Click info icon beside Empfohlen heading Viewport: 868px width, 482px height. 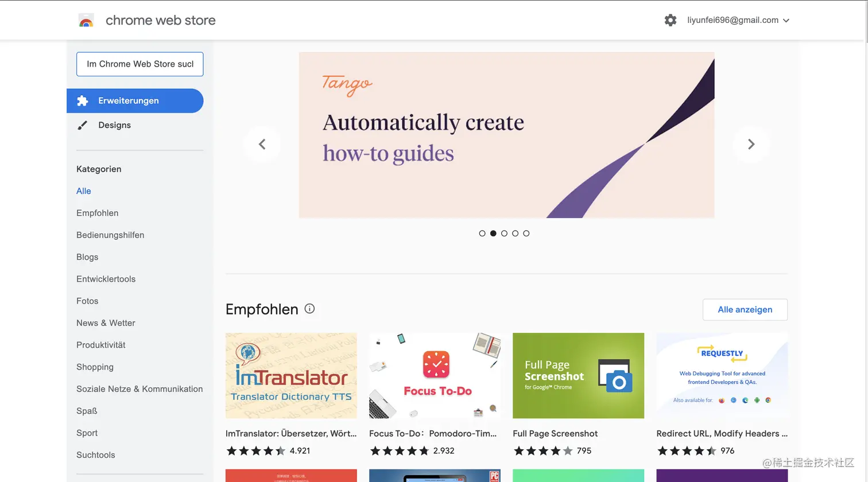coord(309,309)
